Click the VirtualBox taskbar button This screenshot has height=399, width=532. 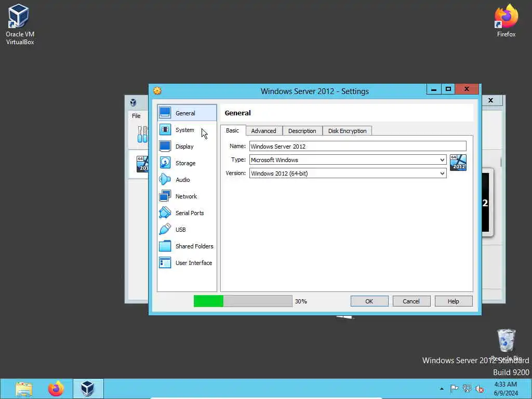pyautogui.click(x=87, y=389)
